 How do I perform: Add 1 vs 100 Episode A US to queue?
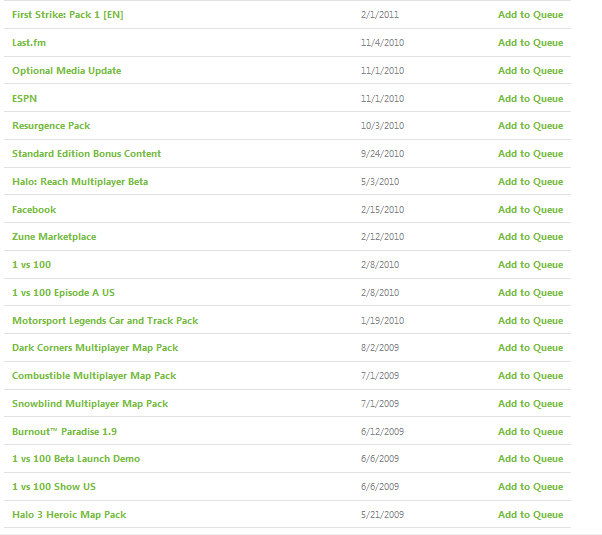531,293
